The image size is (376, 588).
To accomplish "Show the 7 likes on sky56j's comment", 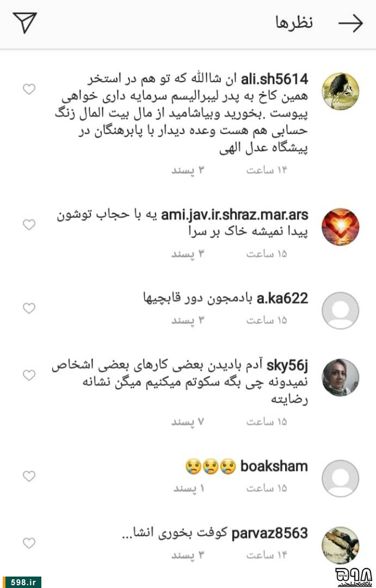I will [x=187, y=422].
